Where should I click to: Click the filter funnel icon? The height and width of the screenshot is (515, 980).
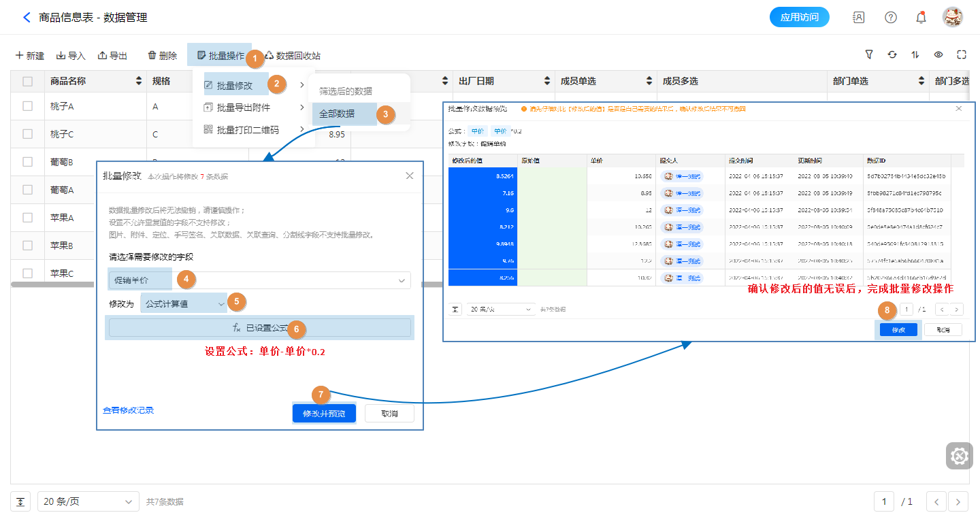point(869,55)
